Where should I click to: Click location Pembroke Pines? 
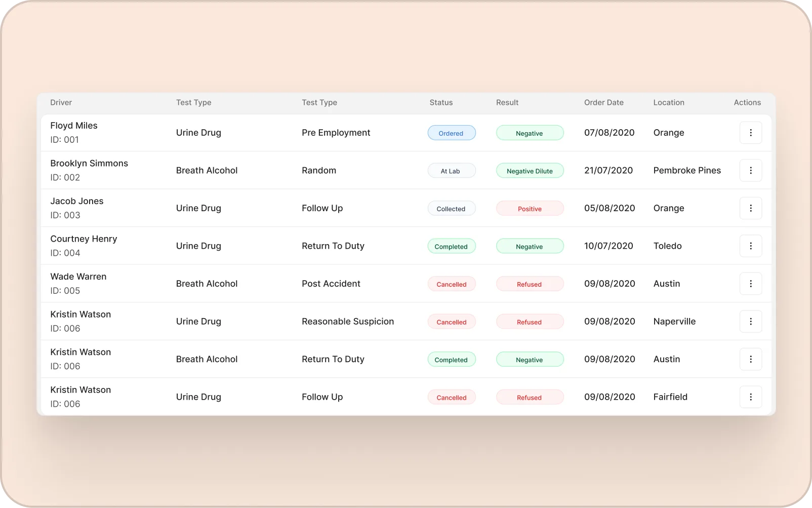pos(687,171)
